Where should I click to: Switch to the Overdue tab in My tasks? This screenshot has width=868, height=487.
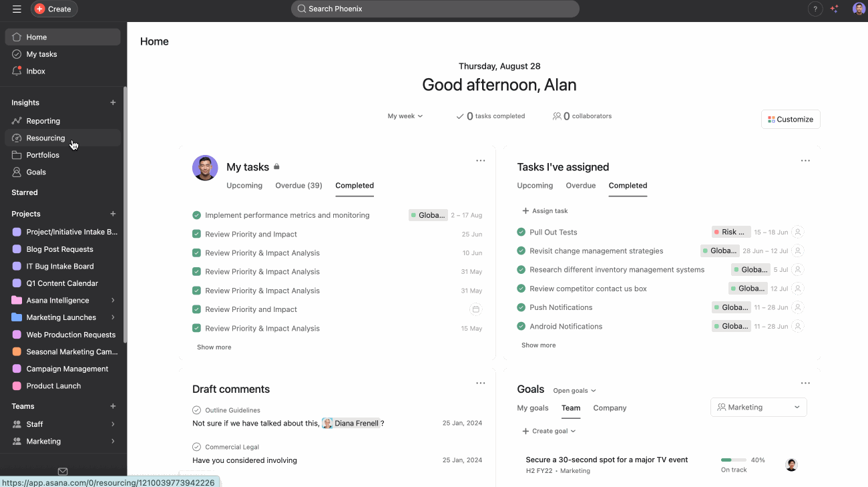[298, 186]
